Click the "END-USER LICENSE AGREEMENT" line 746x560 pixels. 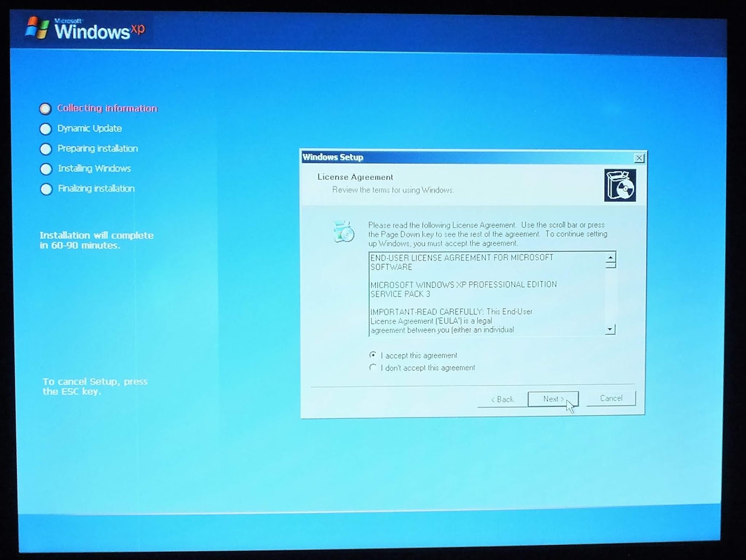pyautogui.click(x=462, y=262)
